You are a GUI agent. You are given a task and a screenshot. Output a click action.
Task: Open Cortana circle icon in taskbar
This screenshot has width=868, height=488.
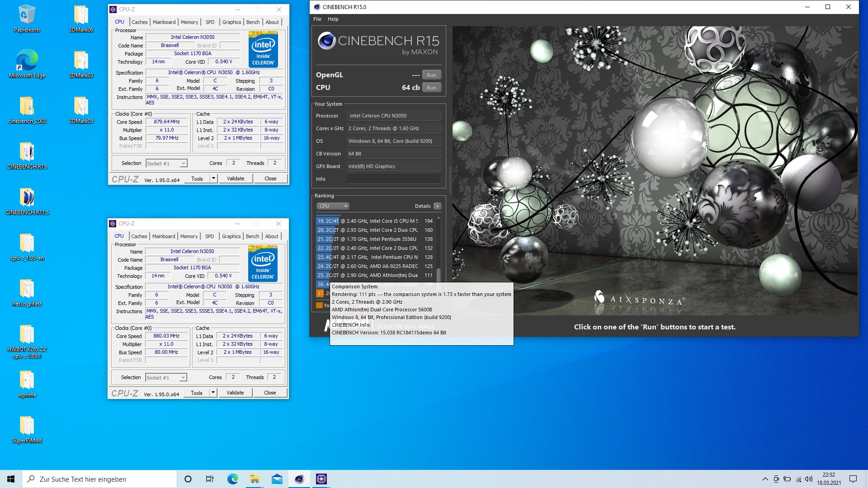[188, 479]
